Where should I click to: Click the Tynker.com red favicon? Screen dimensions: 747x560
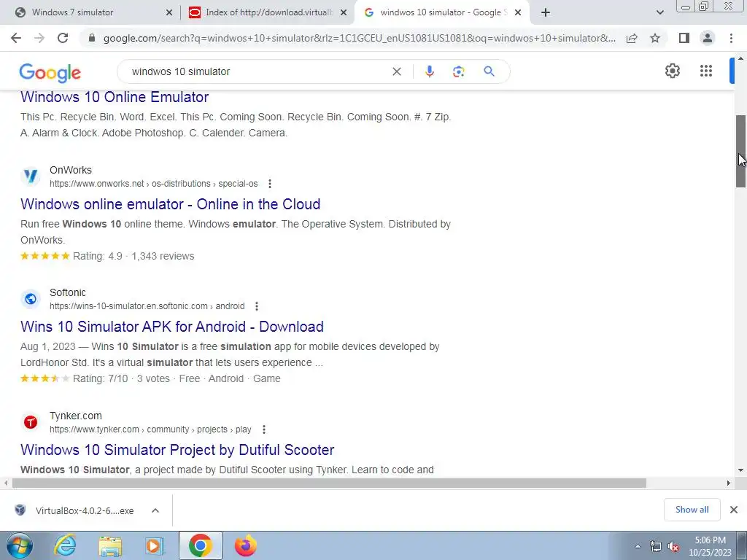tap(31, 422)
